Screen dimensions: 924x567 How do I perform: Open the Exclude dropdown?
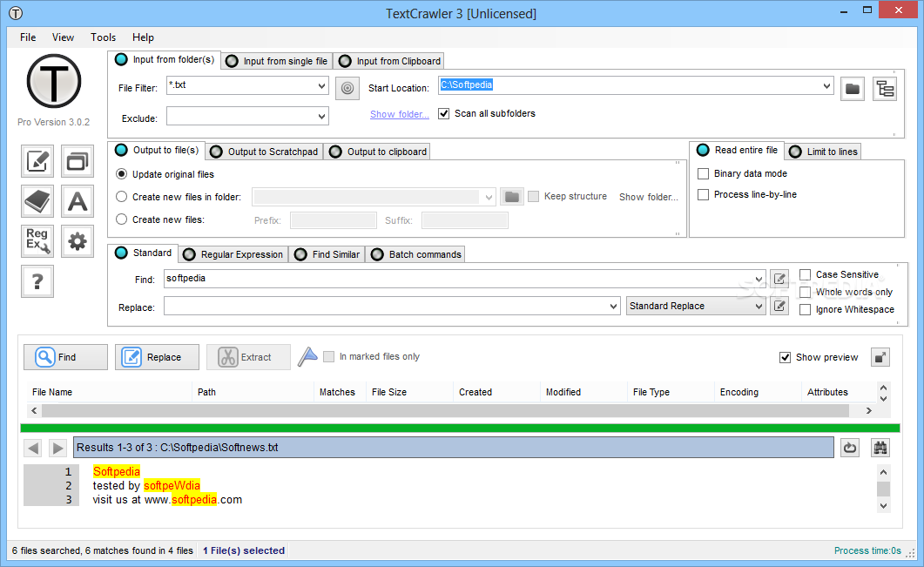(321, 116)
